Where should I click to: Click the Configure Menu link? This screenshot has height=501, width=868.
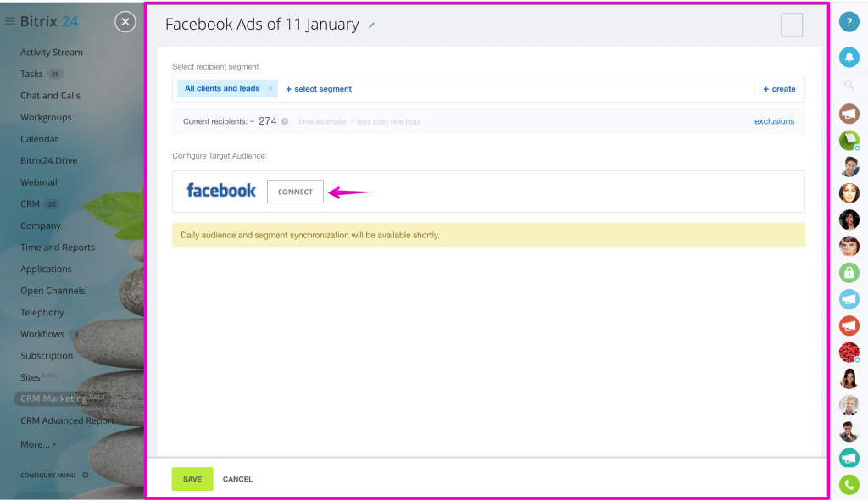(x=47, y=475)
